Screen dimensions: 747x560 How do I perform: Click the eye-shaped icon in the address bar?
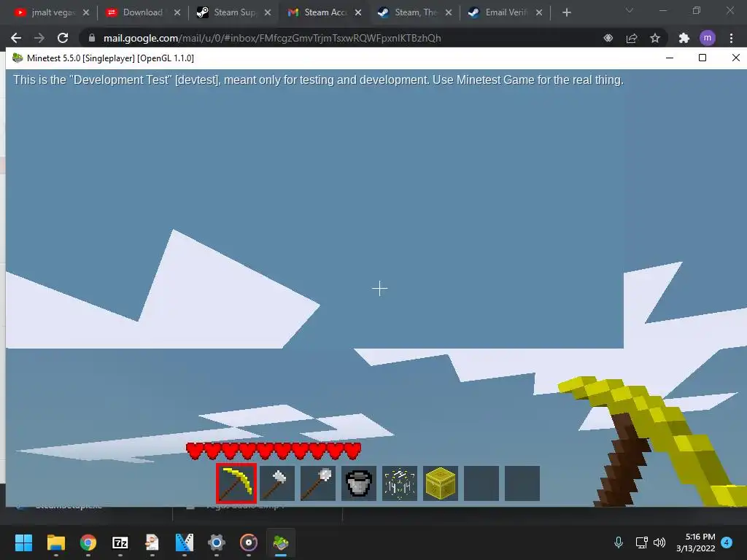tap(608, 38)
